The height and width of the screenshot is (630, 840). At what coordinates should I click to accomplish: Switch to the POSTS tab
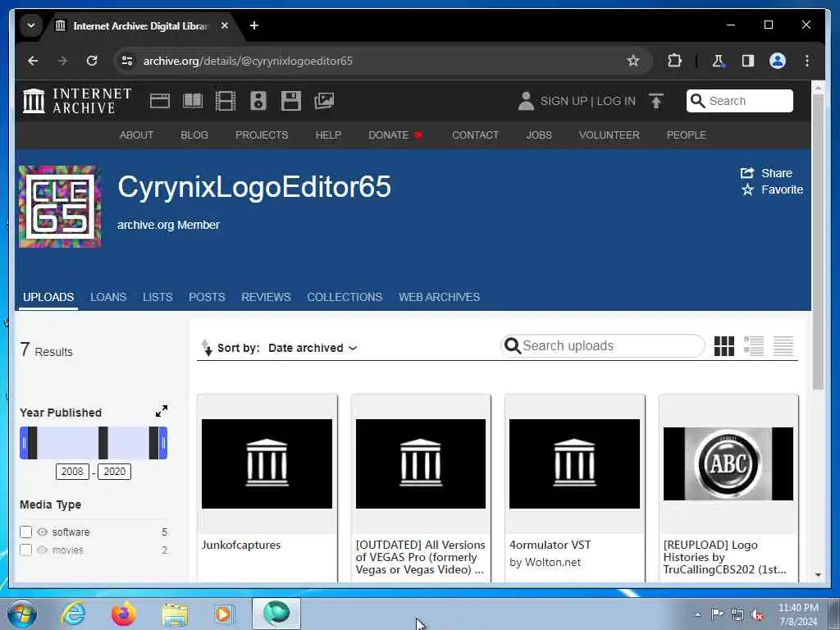[207, 297]
